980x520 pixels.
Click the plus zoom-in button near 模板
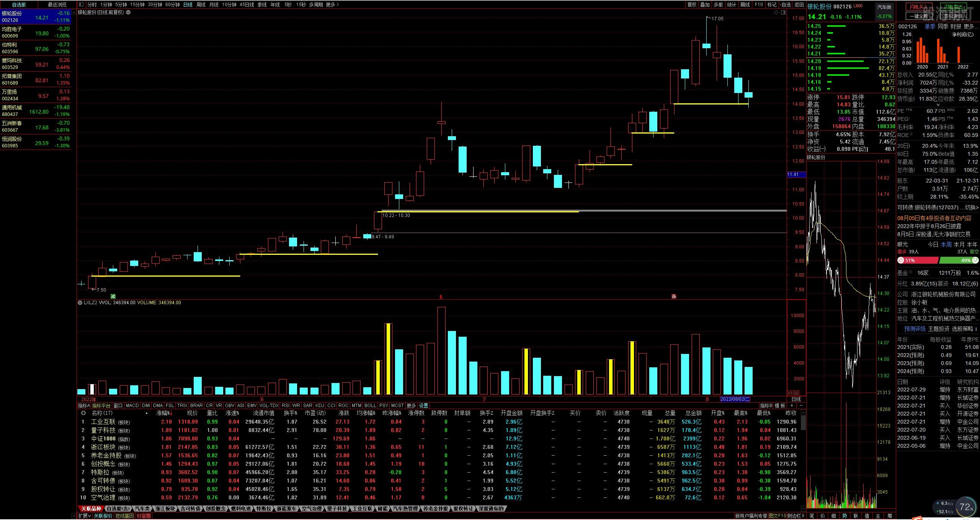pyautogui.click(x=792, y=406)
